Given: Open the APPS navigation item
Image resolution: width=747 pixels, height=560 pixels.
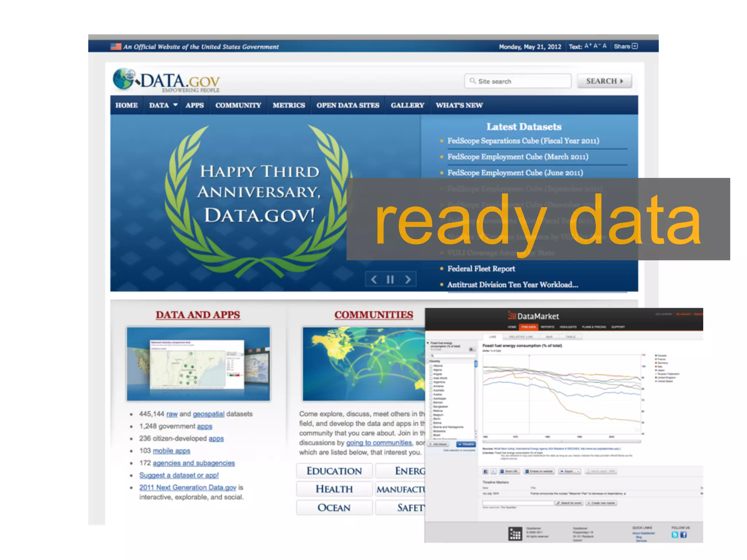Looking at the screenshot, I should [194, 105].
